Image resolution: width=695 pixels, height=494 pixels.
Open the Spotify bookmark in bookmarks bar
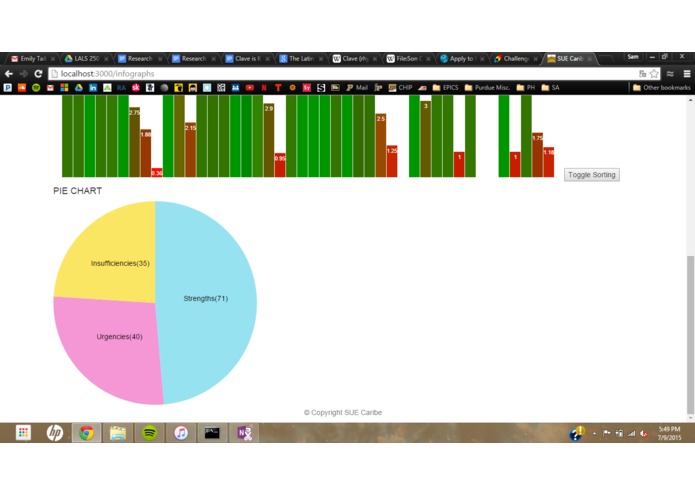point(36,88)
